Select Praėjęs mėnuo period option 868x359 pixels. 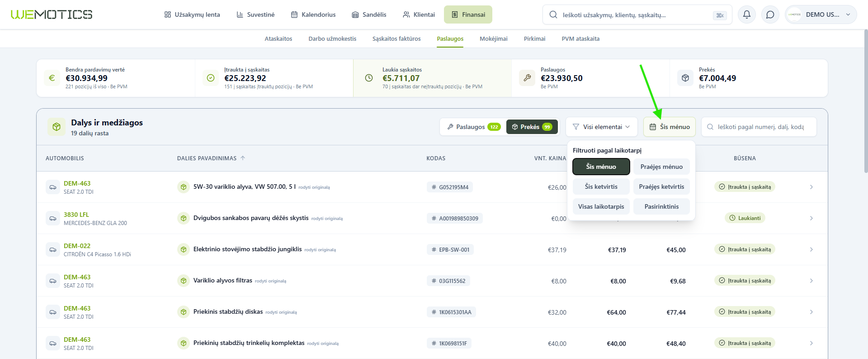click(x=661, y=167)
